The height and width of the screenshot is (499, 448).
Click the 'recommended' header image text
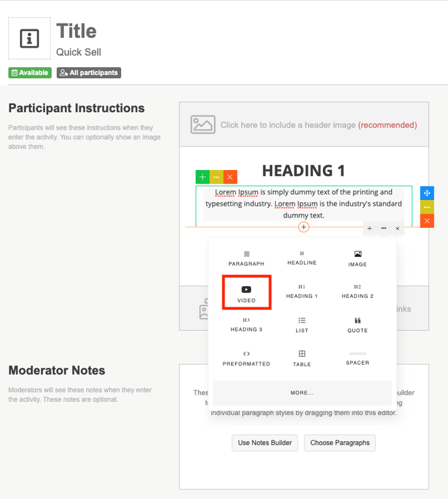[387, 125]
